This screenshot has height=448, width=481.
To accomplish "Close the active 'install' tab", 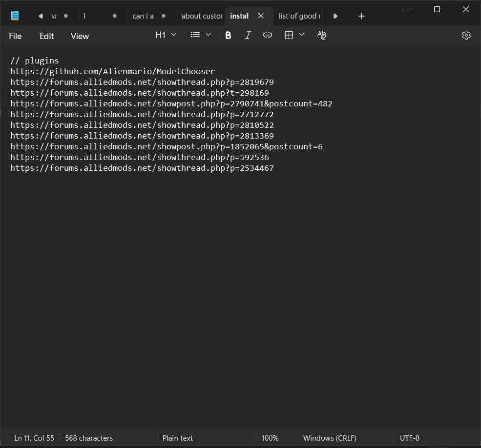I will pos(261,16).
